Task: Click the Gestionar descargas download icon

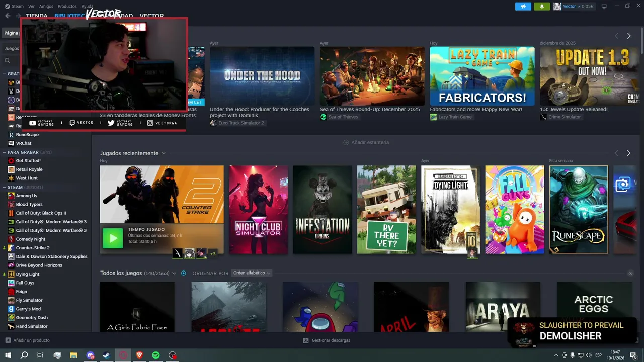Action: pyautogui.click(x=306, y=340)
